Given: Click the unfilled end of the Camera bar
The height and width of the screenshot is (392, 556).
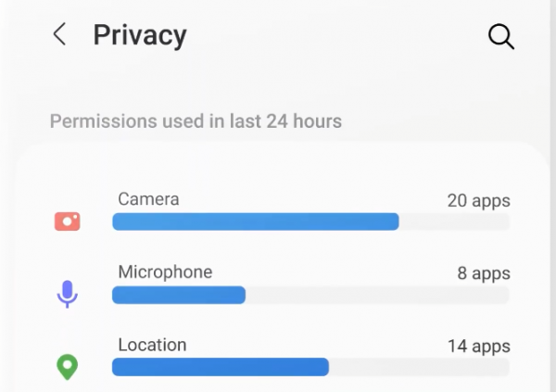Looking at the screenshot, I should tap(454, 221).
